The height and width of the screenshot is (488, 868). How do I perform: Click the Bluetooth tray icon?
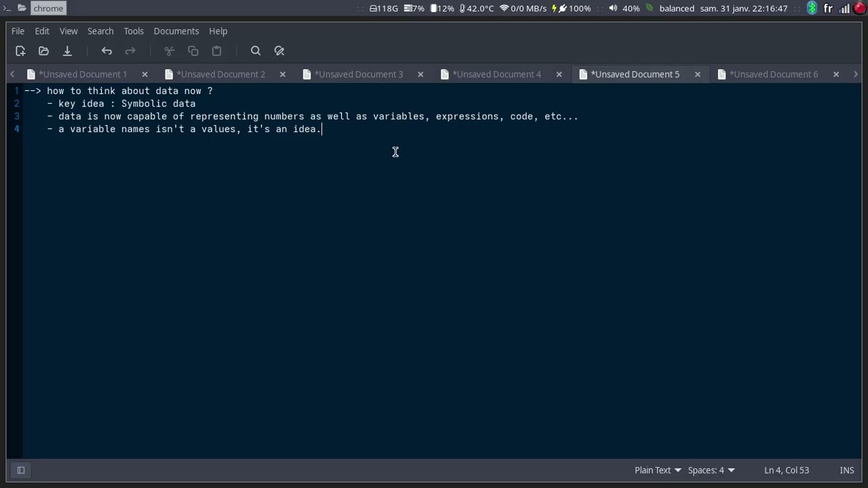pos(812,8)
